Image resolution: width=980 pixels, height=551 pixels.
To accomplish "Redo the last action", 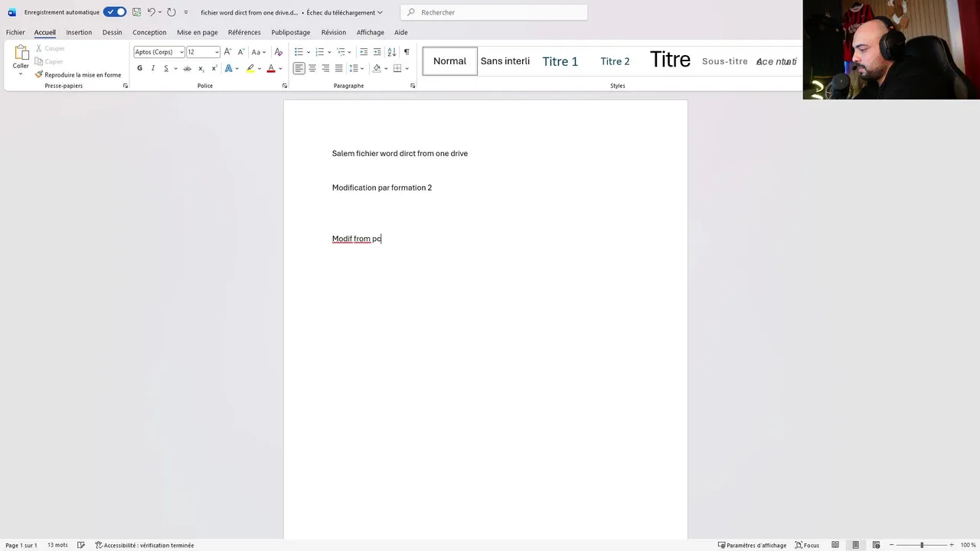I will [x=171, y=12].
